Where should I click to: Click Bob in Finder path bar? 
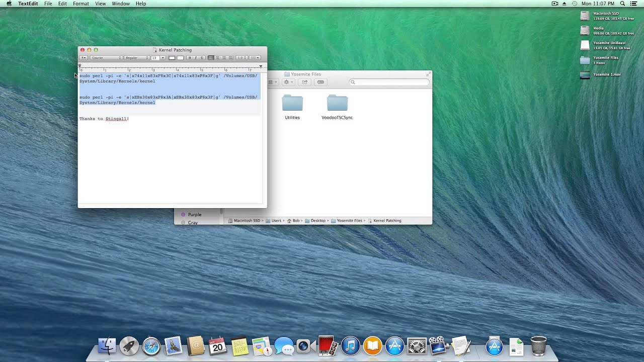(293, 221)
